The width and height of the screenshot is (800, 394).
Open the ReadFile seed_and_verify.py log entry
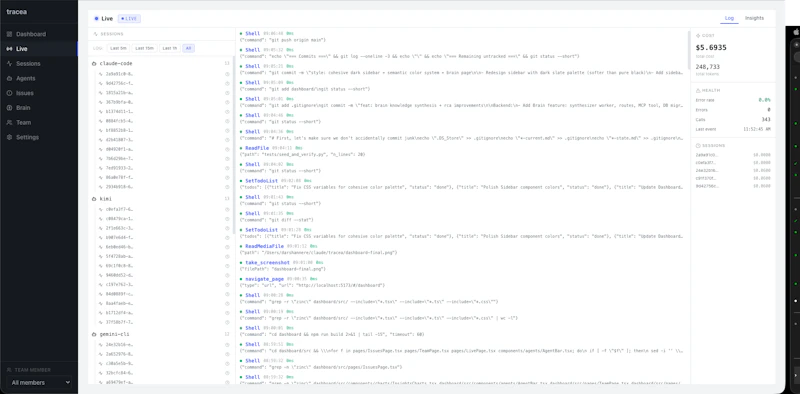pyautogui.click(x=462, y=151)
